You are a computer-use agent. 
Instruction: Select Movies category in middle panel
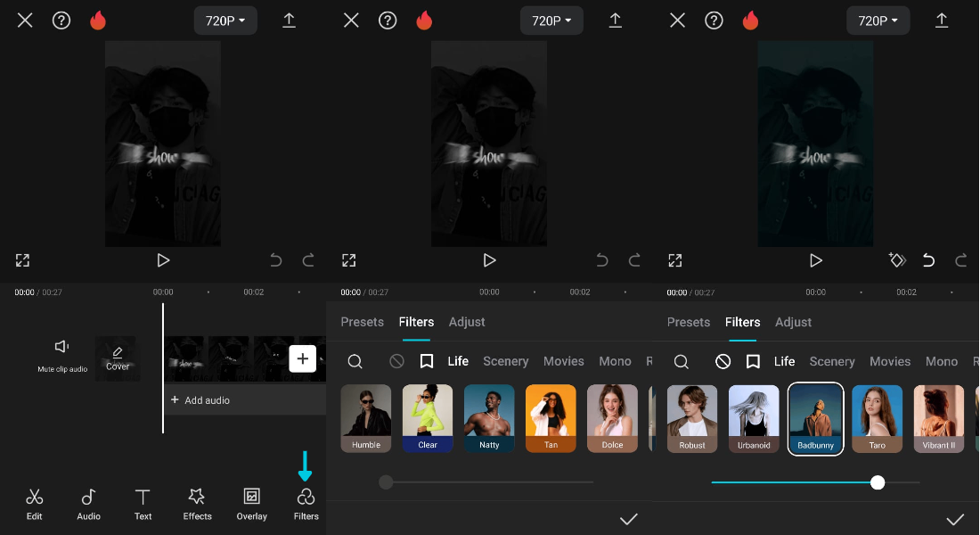point(563,361)
